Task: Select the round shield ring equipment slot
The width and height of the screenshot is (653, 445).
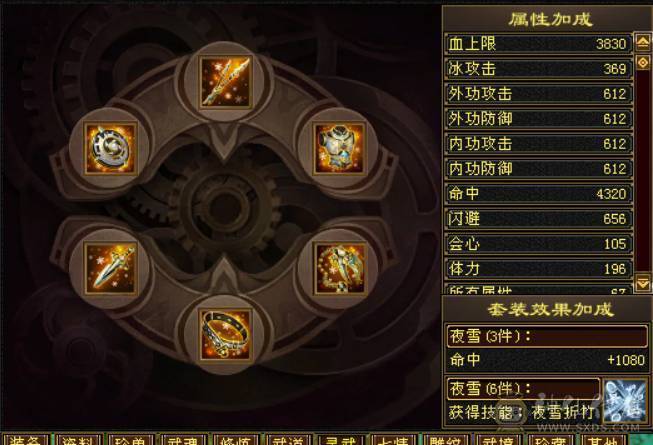Action: tap(110, 149)
